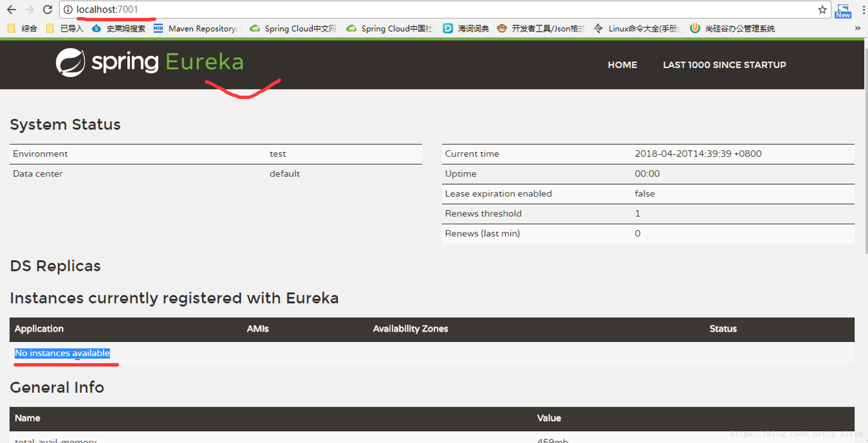Click the Data center label cell
This screenshot has width=868, height=443.
tap(38, 174)
